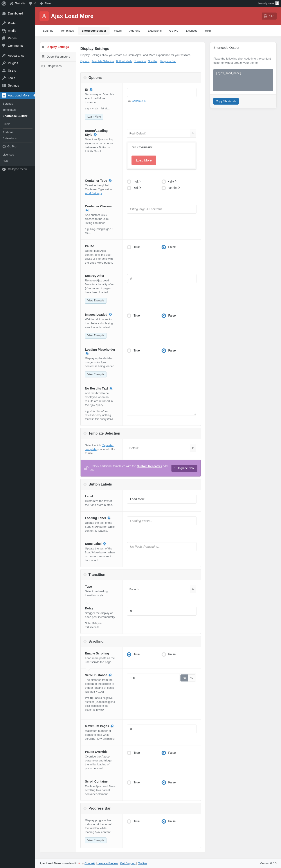Set Pause option to True
Screen dimensions: 281x868
(129, 247)
